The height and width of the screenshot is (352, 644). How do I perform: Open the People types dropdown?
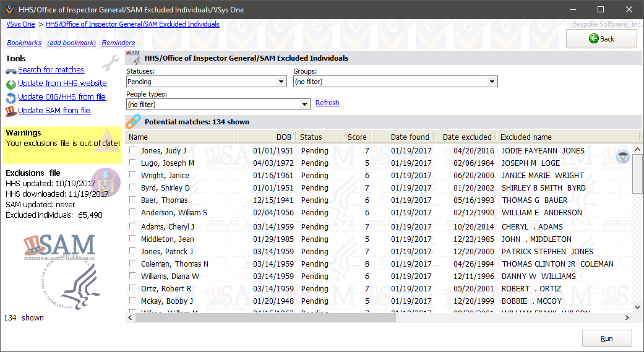218,105
